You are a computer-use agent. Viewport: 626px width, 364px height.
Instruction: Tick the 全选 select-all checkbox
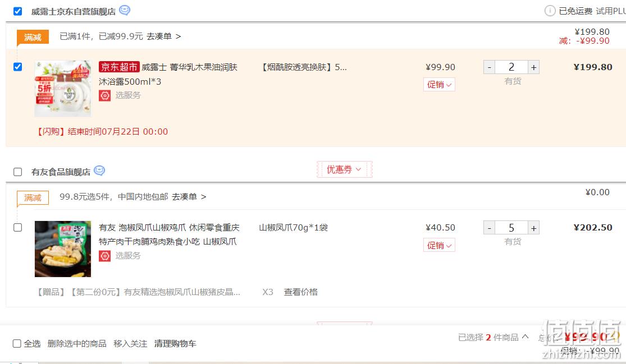click(x=17, y=343)
